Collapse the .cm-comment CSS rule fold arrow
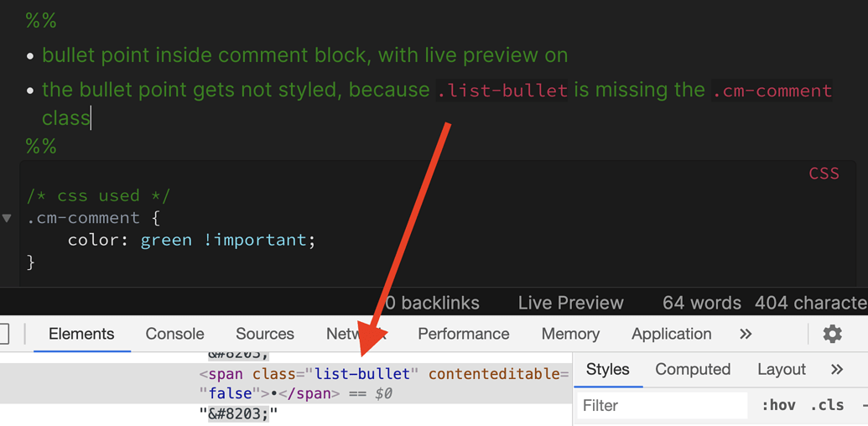 (8, 218)
